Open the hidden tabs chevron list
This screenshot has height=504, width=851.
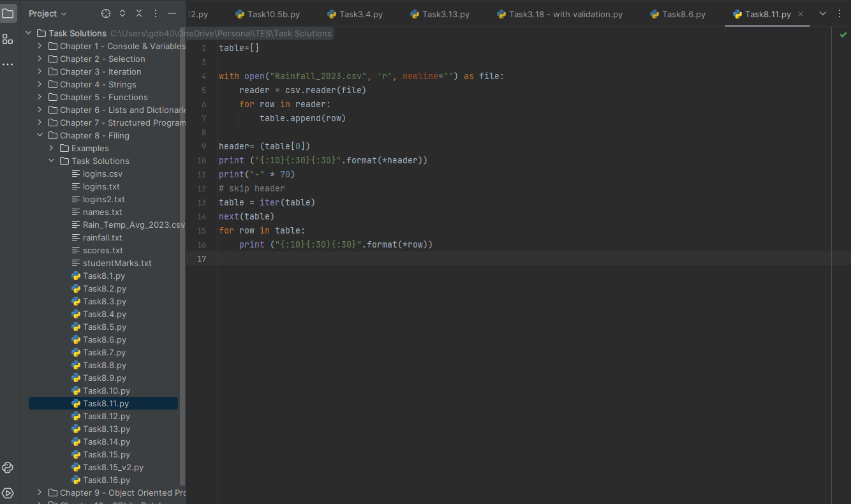point(823,13)
